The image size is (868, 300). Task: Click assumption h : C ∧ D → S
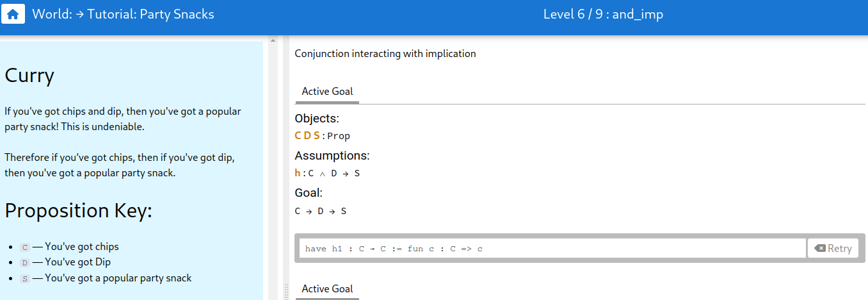pyautogui.click(x=327, y=173)
